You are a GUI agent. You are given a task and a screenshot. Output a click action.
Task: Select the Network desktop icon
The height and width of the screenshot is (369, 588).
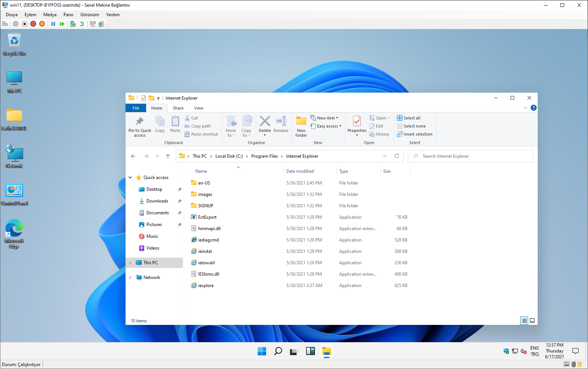[x=14, y=157]
